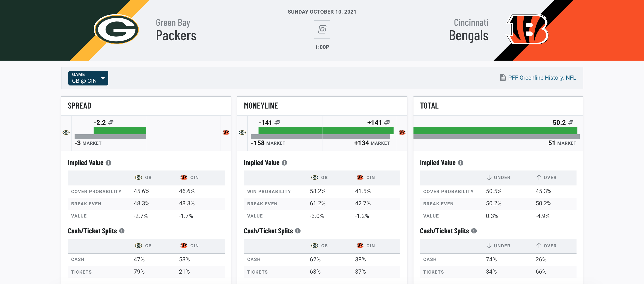Click spread GB tickets value 79%

tap(139, 272)
